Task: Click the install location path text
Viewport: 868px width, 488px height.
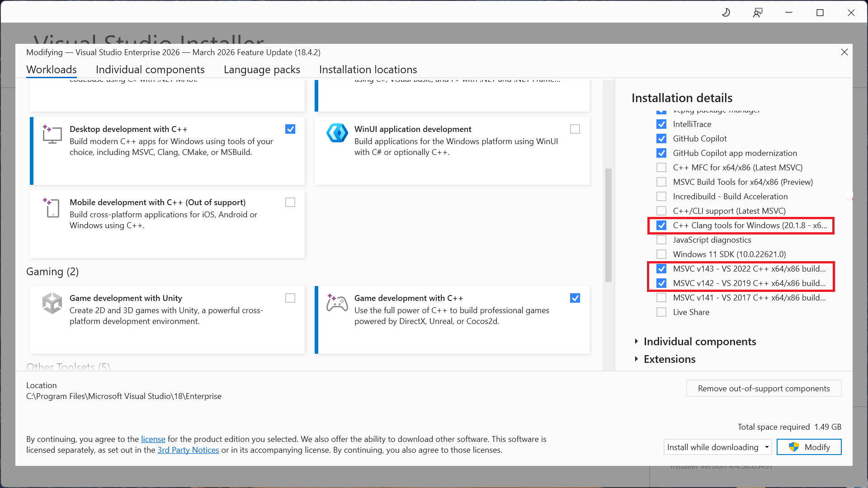Action: 124,396
